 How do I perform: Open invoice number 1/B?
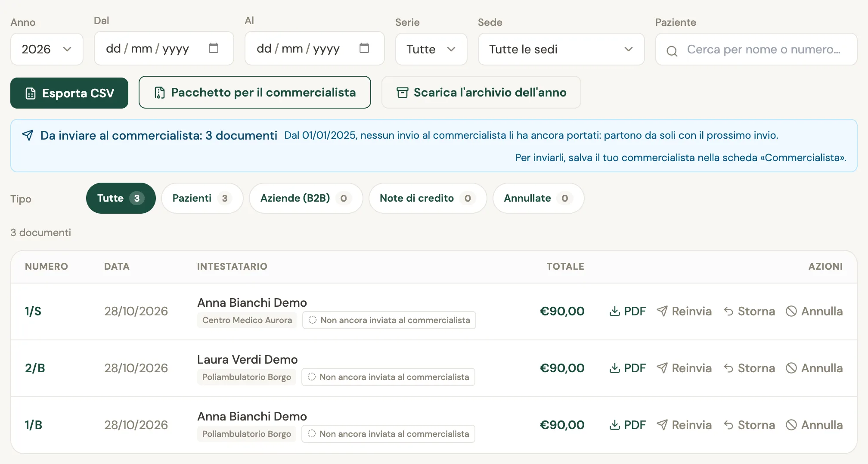[x=34, y=425]
